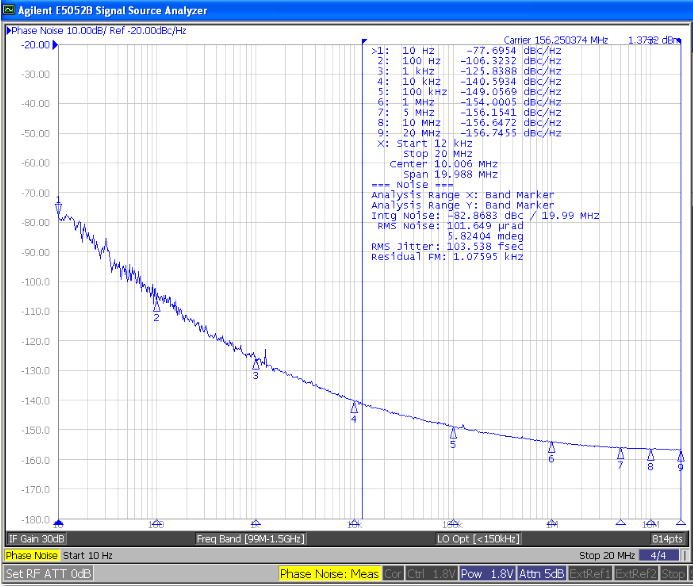The width and height of the screenshot is (693, 586).
Task: Click marker 8 triangle at 10 MHz
Action: 650,455
